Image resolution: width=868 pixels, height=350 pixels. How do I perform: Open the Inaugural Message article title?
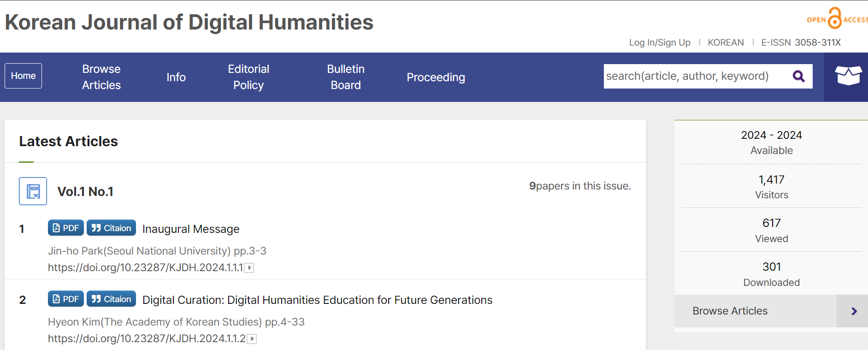tap(191, 229)
